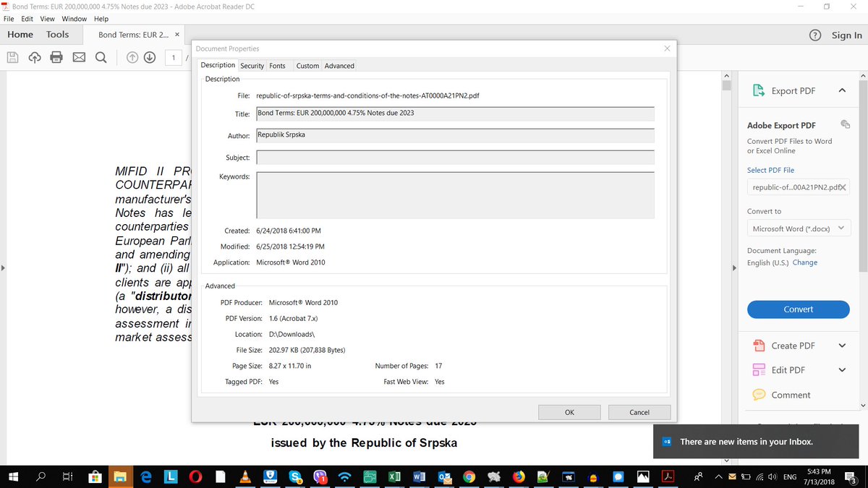Expand left navigation pane arrow
The height and width of the screenshot is (488, 868).
point(3,268)
